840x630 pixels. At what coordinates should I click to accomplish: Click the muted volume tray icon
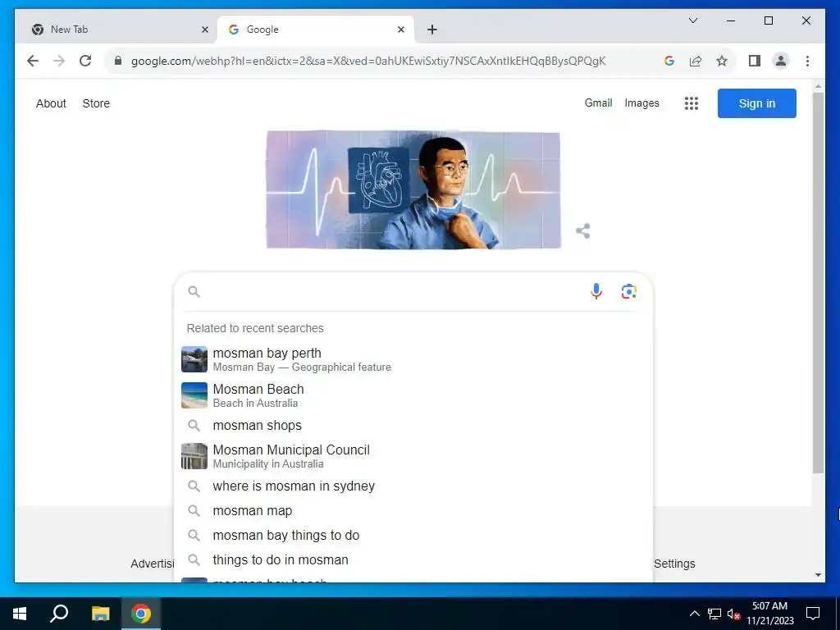pos(733,614)
